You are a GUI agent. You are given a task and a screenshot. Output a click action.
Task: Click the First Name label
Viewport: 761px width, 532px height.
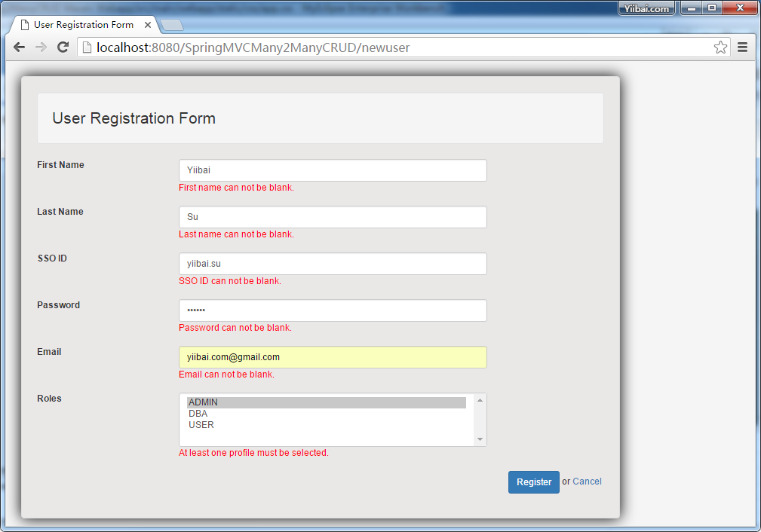click(60, 165)
